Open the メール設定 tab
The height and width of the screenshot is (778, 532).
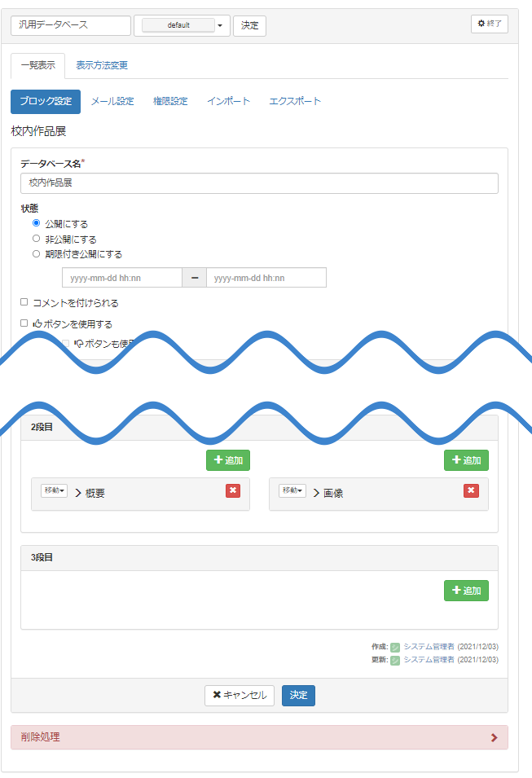pos(112,101)
